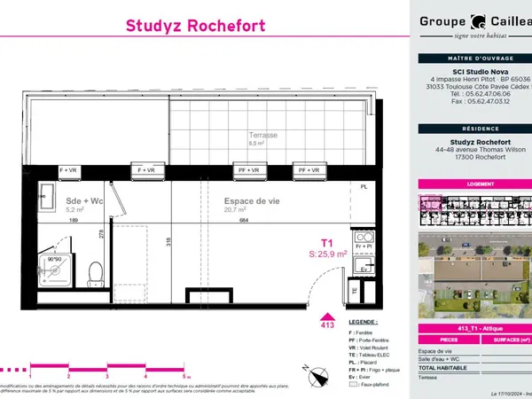This screenshot has width=532, height=399.
Task: Click the Groupe Cailleau logo emblem
Action: (x=478, y=21)
